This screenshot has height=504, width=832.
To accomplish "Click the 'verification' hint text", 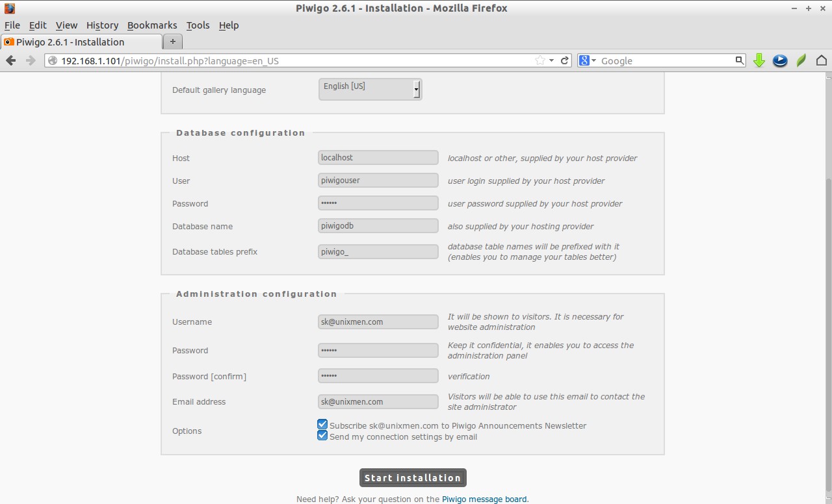I will (469, 376).
